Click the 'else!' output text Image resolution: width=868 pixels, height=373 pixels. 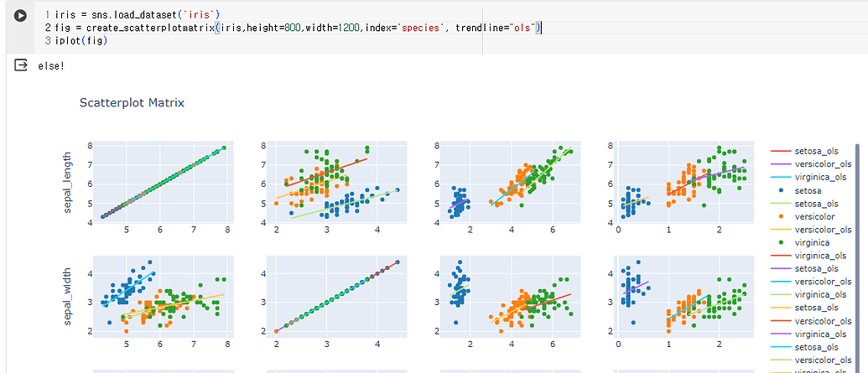(51, 66)
